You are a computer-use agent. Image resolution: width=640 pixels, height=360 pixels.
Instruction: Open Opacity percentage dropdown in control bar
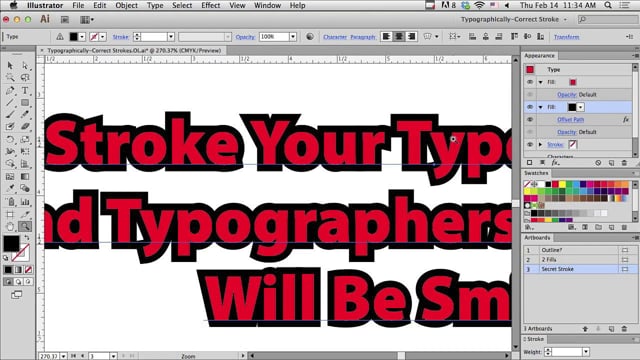(x=293, y=37)
